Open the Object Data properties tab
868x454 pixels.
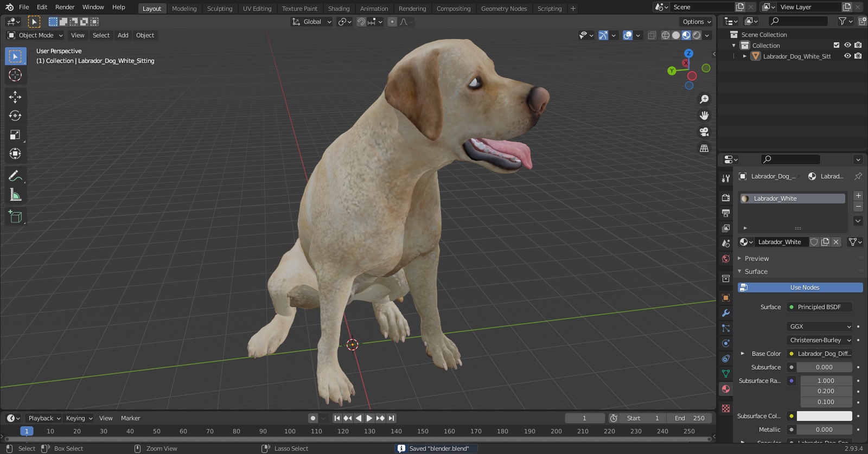click(x=726, y=374)
